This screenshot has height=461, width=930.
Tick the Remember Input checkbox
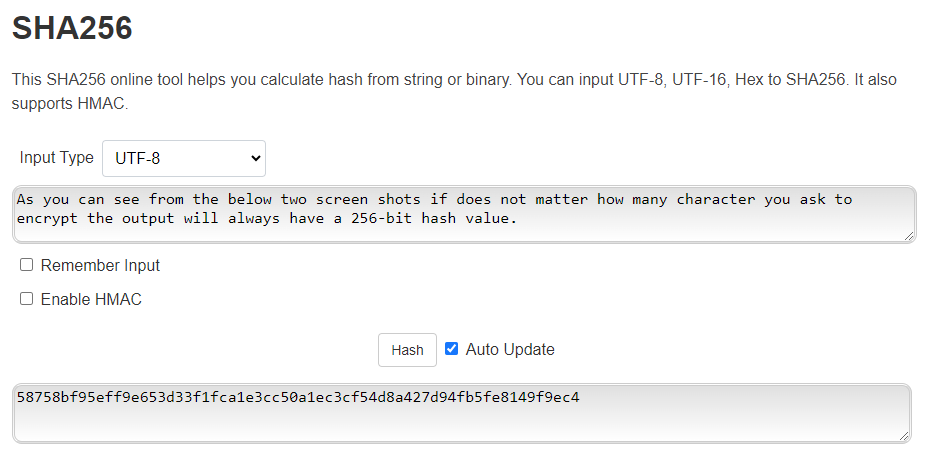click(x=27, y=265)
